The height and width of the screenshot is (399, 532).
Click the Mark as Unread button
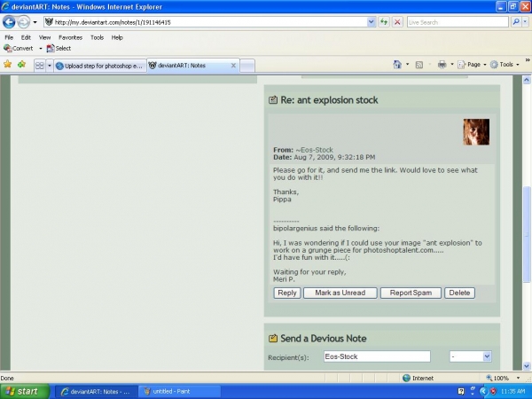340,293
